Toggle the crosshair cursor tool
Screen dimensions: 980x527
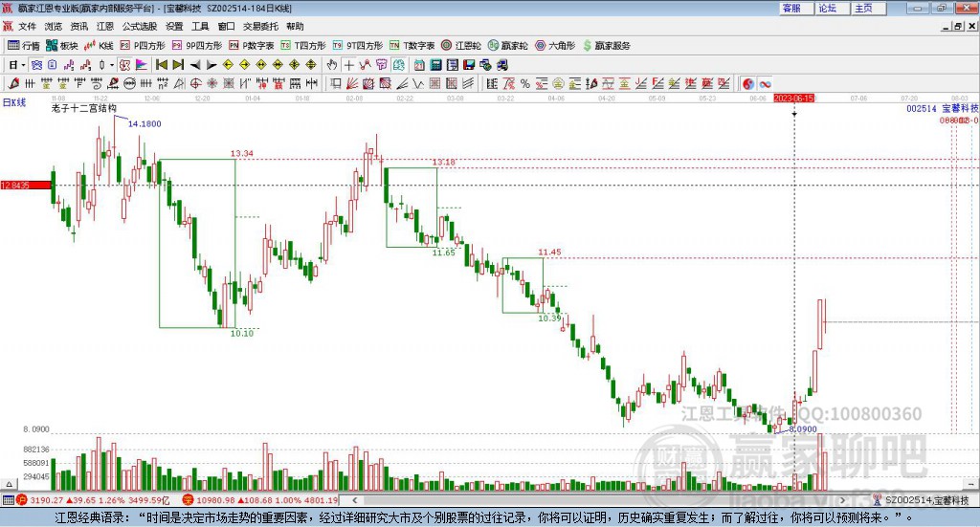pos(348,65)
